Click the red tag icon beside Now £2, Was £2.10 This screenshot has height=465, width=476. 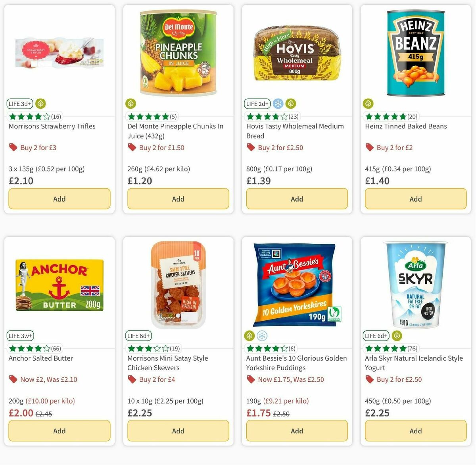(12, 379)
